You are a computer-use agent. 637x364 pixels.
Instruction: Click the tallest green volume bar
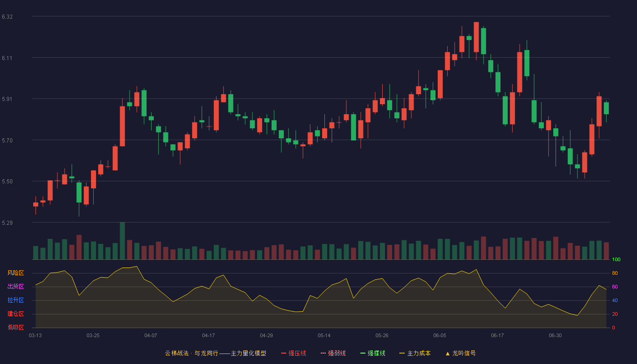(x=122, y=241)
